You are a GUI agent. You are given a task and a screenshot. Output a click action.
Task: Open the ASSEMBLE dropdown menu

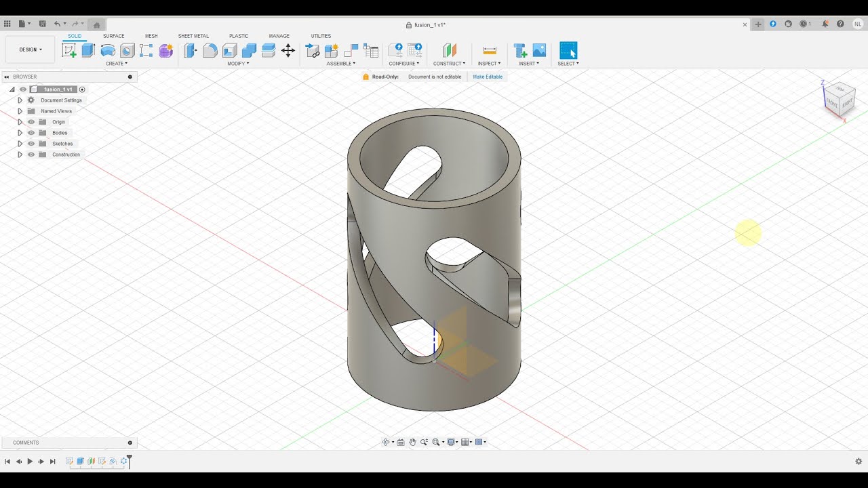point(341,64)
